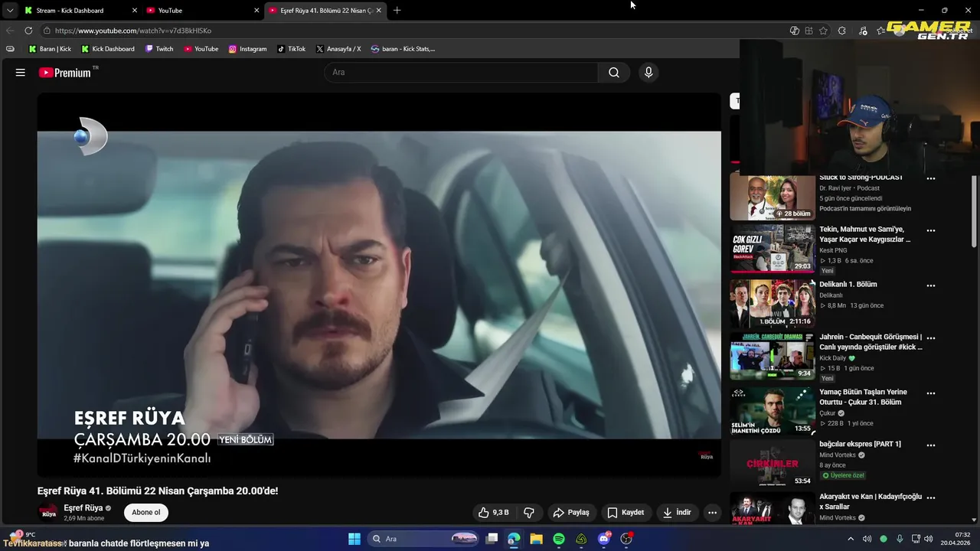
Task: Reload the current page
Action: click(28, 31)
